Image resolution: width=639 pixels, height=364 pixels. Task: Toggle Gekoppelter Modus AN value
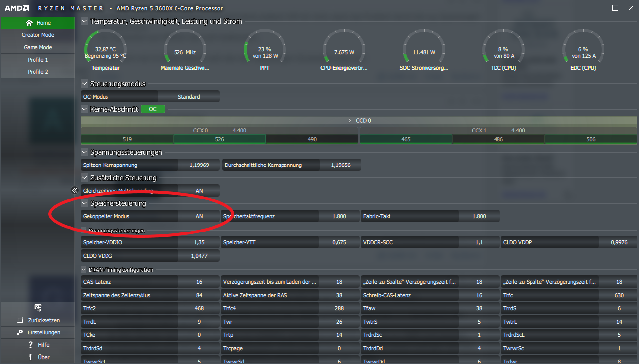pyautogui.click(x=199, y=216)
